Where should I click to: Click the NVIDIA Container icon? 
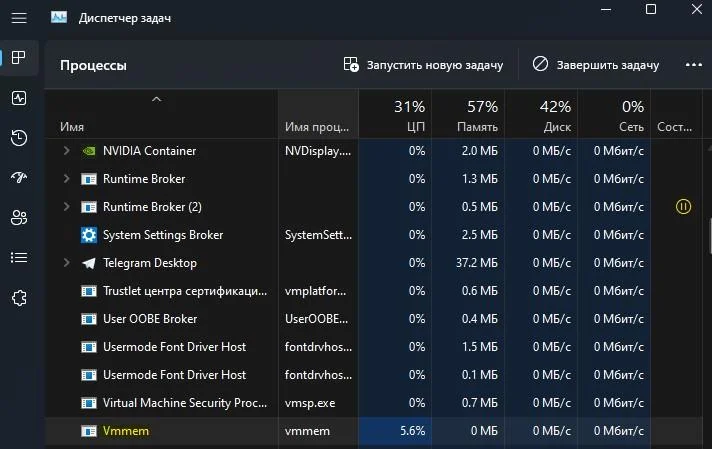[89, 151]
